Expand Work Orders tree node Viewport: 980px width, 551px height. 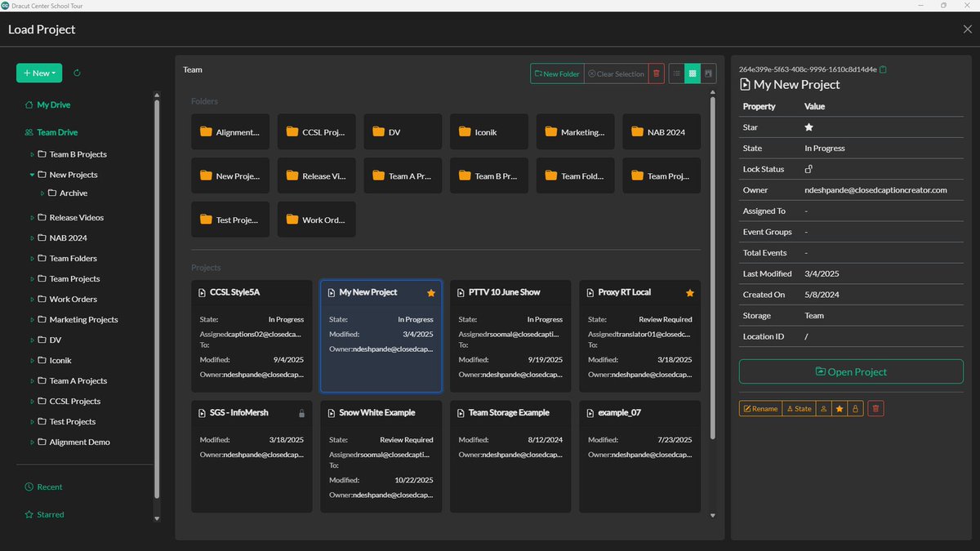pyautogui.click(x=32, y=300)
